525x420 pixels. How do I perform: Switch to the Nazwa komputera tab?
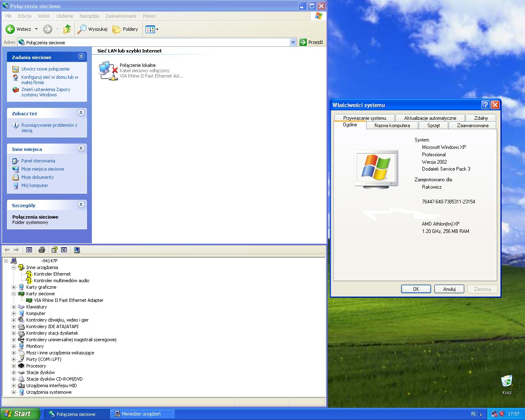pos(392,126)
